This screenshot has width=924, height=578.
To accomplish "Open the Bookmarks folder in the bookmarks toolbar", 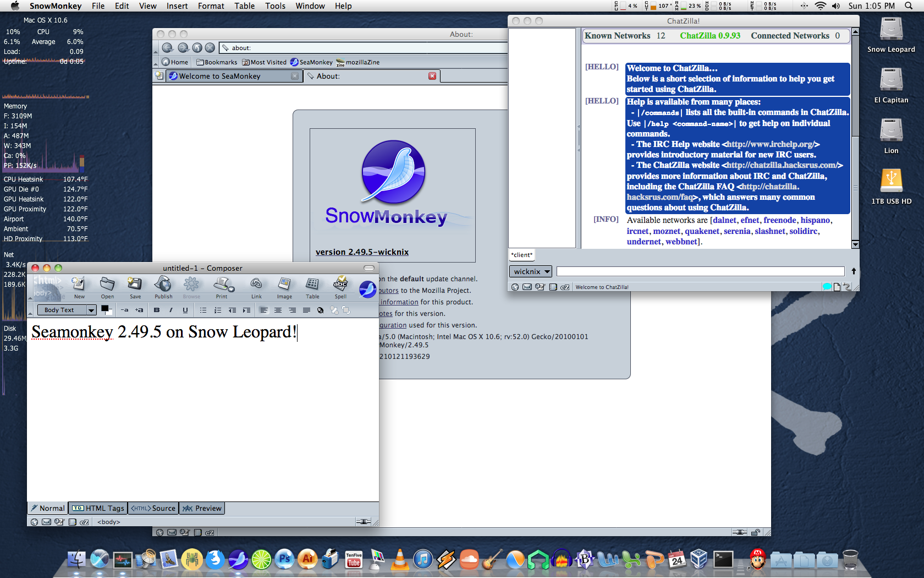I will (x=217, y=62).
